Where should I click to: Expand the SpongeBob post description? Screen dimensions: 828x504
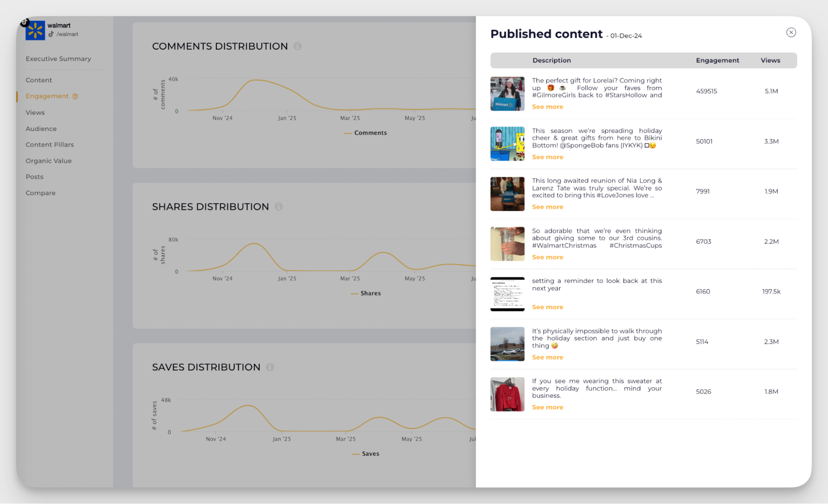click(x=547, y=157)
